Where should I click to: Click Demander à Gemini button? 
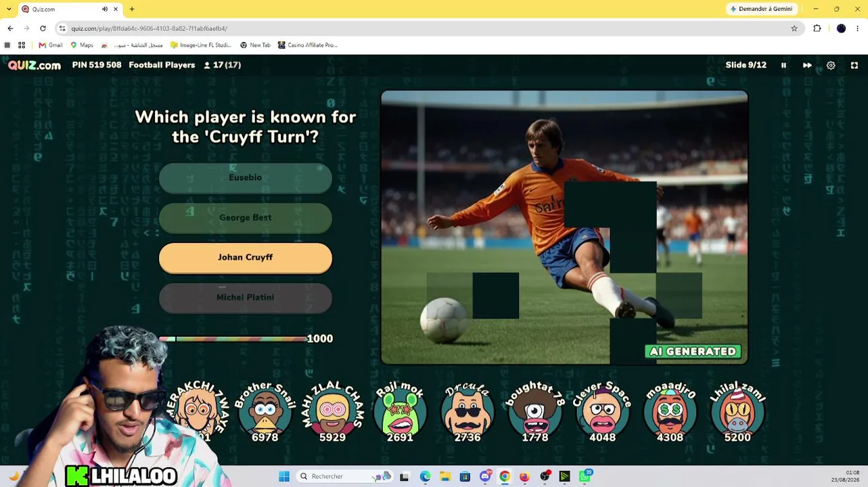point(761,9)
